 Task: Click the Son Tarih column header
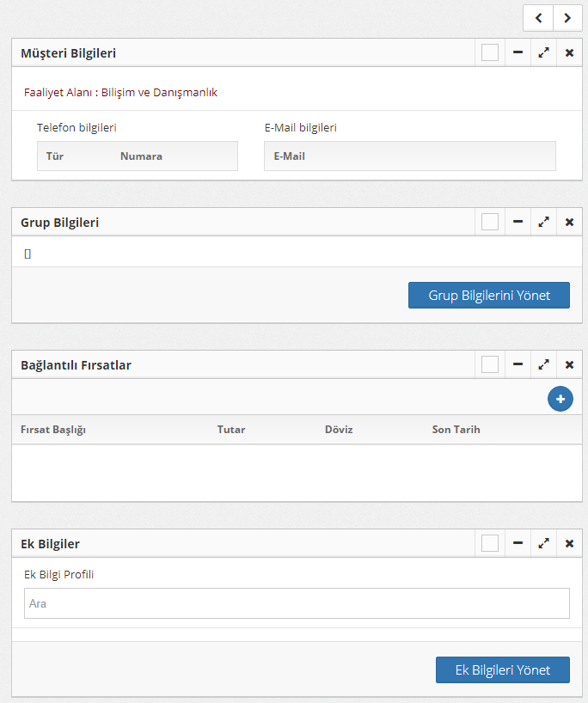456,430
